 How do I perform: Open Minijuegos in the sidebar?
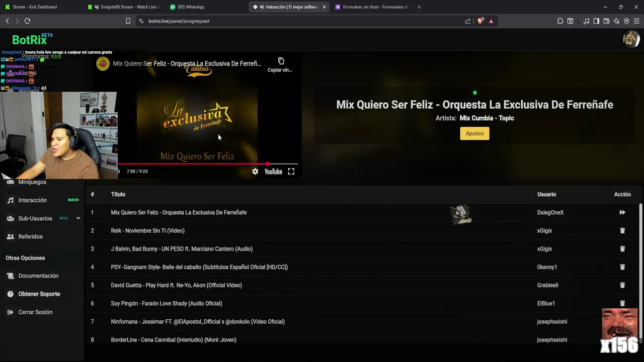[32, 182]
